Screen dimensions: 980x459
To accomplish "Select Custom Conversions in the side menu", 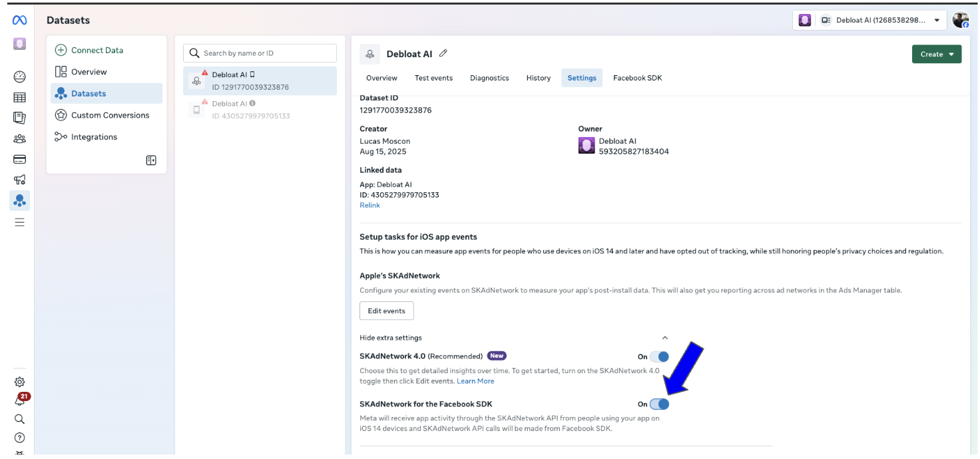I will point(110,115).
